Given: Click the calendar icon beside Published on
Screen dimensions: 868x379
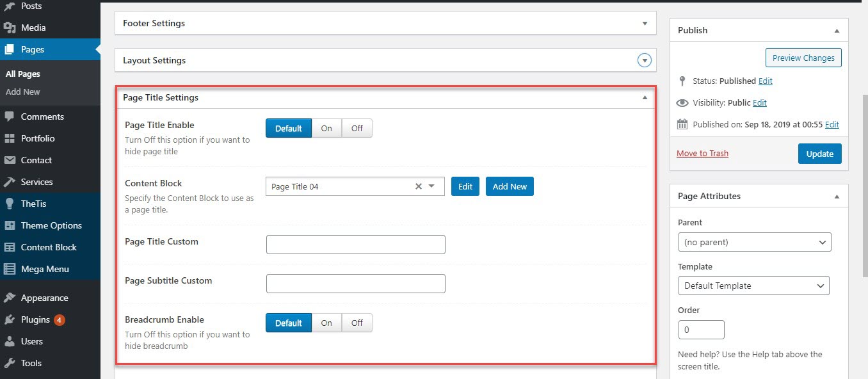Looking at the screenshot, I should pos(682,124).
